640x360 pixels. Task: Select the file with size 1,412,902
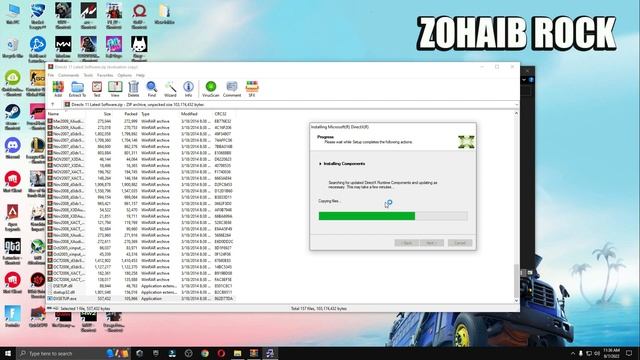pyautogui.click(x=141, y=260)
